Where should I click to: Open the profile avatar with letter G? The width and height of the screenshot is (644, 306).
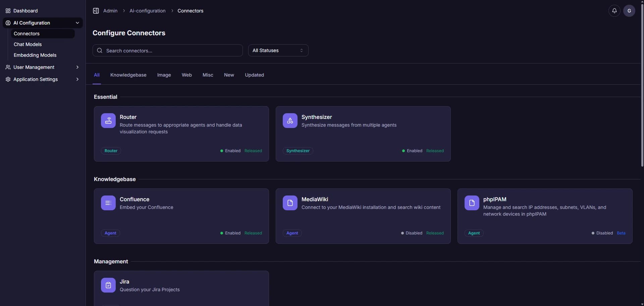coord(629,10)
